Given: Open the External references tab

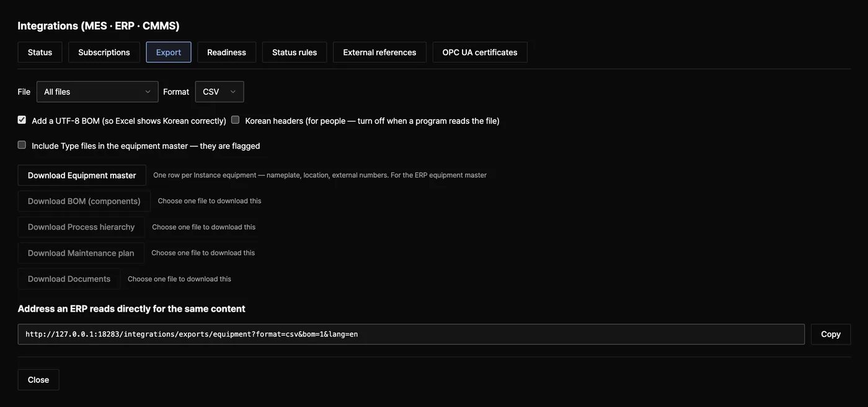Looking at the screenshot, I should [x=379, y=52].
